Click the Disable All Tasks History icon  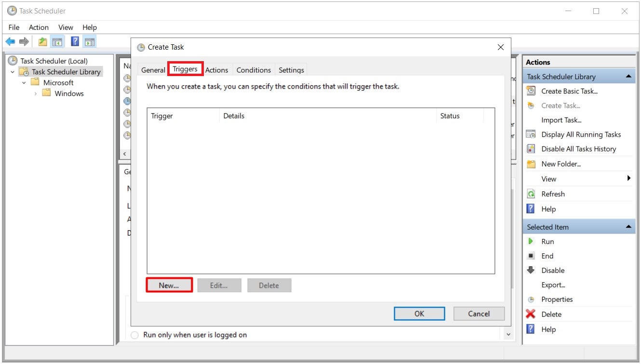[x=531, y=149]
